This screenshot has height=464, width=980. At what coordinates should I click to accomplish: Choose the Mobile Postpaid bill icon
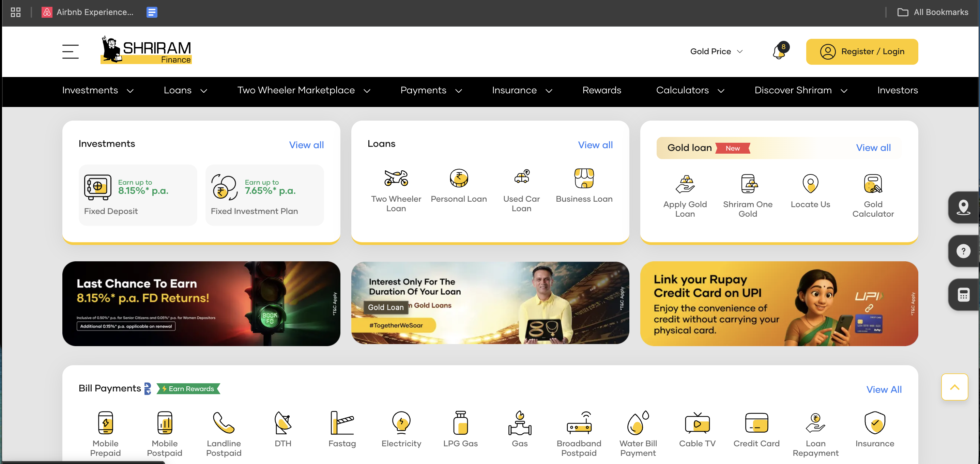(165, 422)
